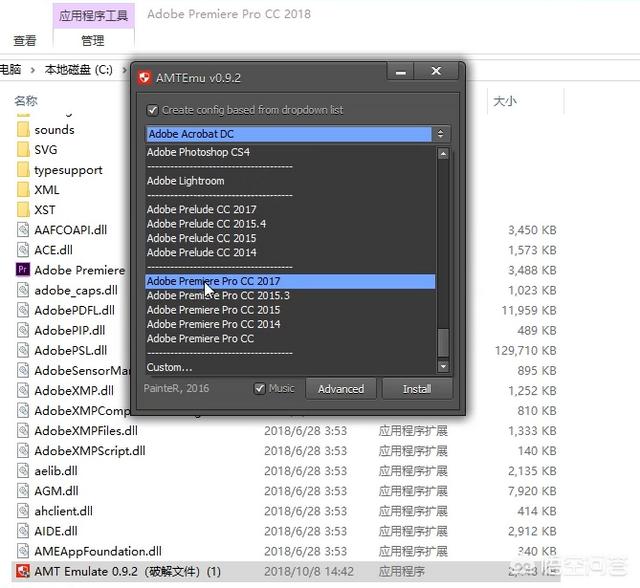Click the AdobePDFL.dll file icon
Image resolution: width=640 pixels, height=588 pixels.
coord(23,310)
